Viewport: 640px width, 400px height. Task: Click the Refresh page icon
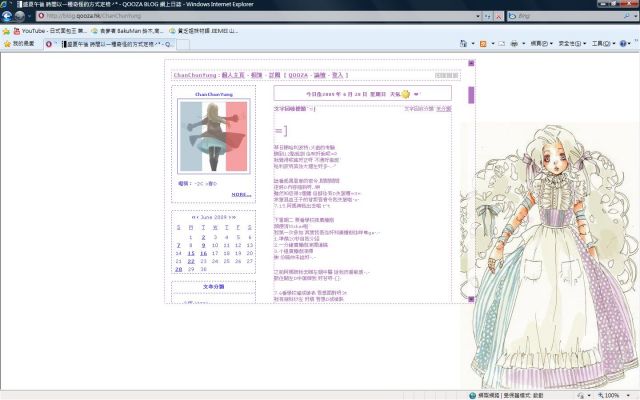[488, 16]
